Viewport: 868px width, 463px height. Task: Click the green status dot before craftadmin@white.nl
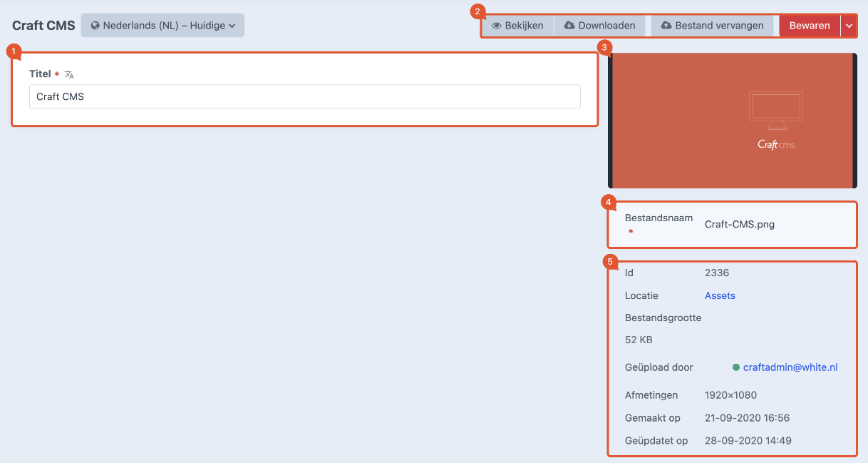point(736,367)
